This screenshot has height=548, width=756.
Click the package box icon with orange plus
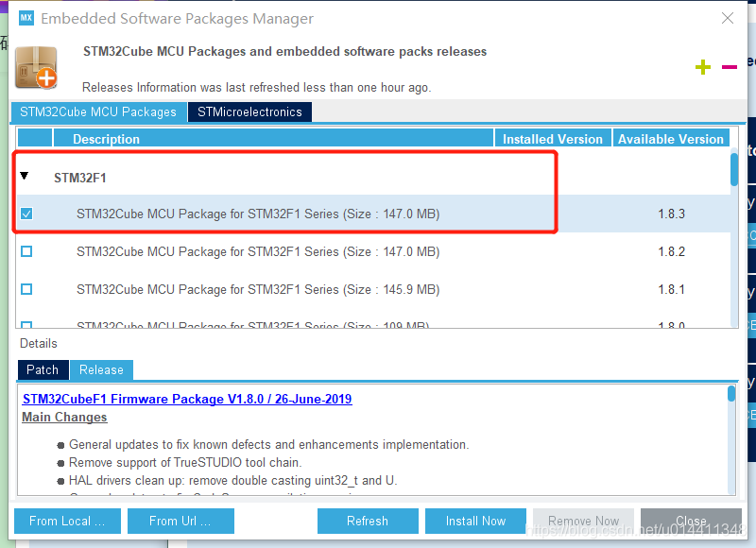pyautogui.click(x=36, y=68)
